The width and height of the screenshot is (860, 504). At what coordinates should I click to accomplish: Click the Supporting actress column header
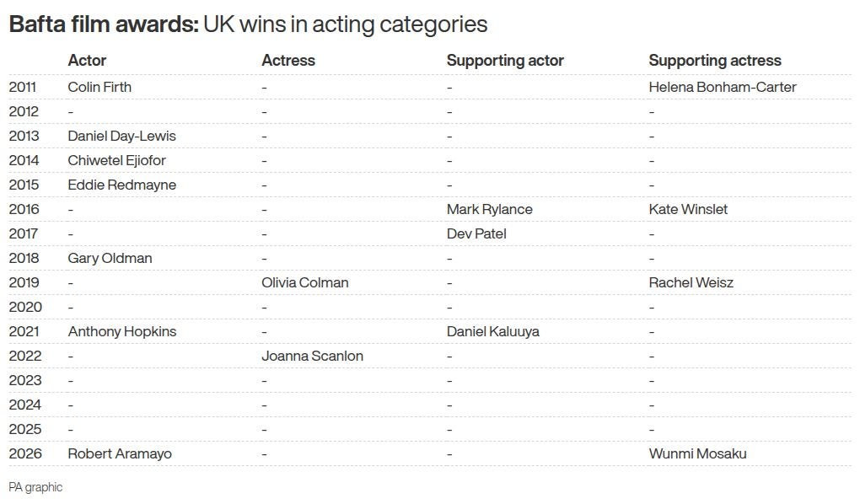click(715, 61)
